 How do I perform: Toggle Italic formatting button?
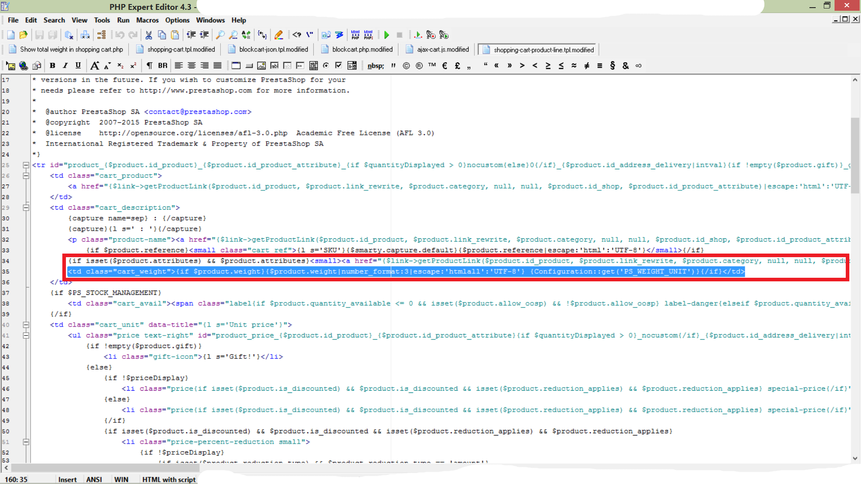click(65, 66)
